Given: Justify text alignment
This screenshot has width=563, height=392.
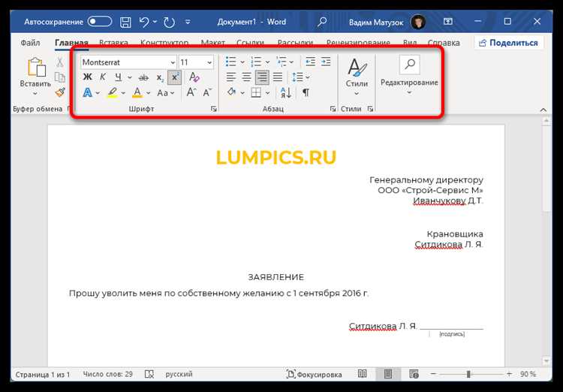Looking at the screenshot, I should 278,77.
